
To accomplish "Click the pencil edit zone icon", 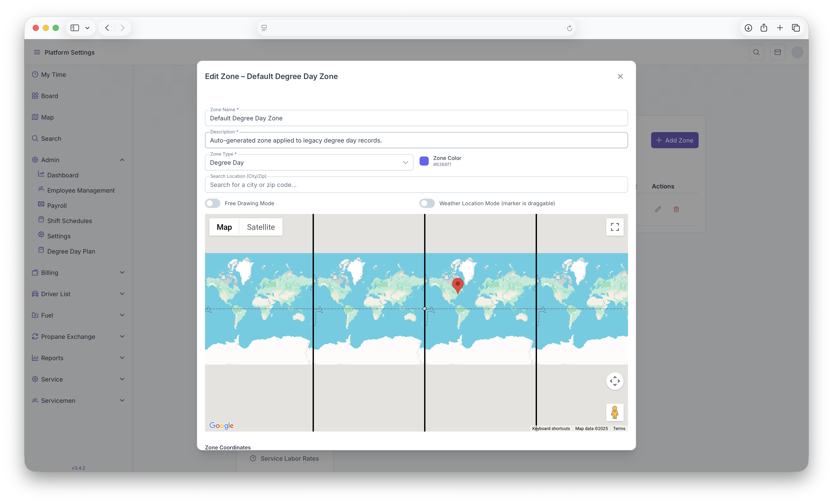I will pos(658,209).
